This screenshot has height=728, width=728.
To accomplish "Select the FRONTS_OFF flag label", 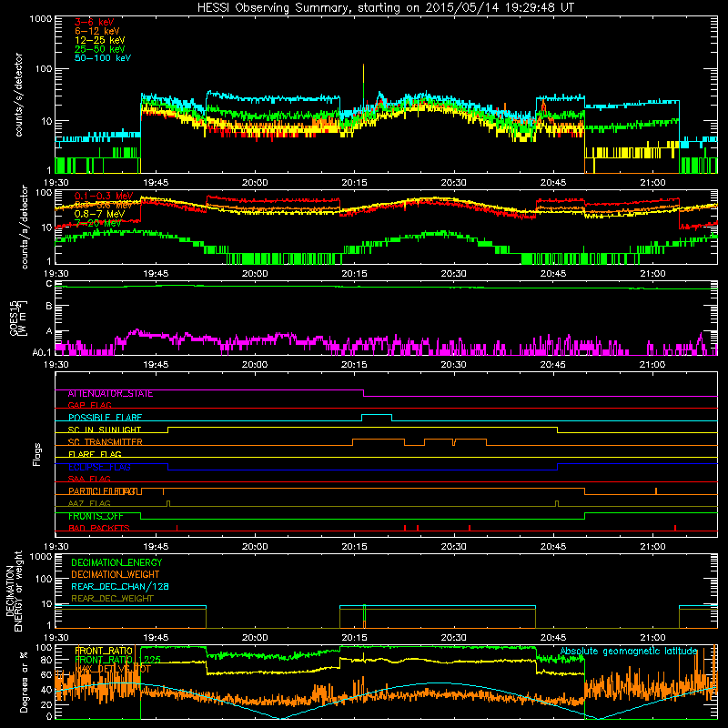I will (x=96, y=516).
